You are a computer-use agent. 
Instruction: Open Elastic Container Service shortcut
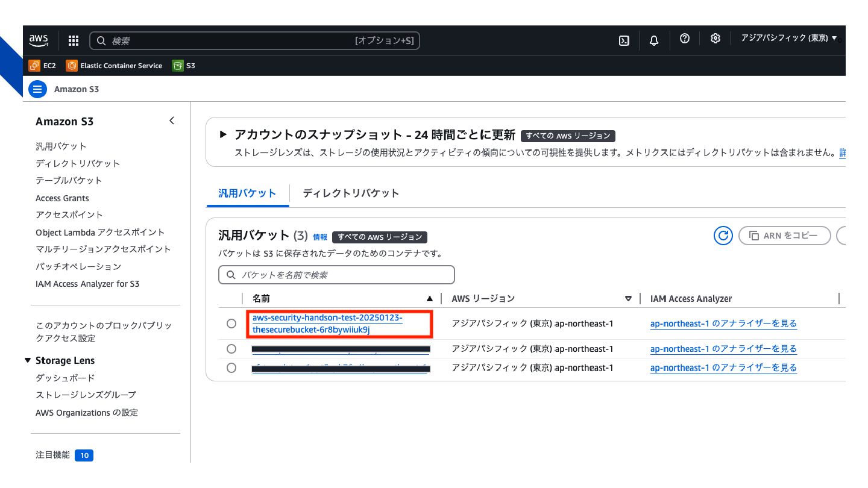(114, 66)
